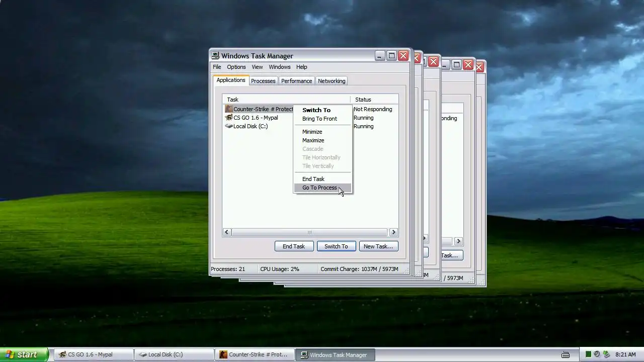Choose Go To Process in context menu

[323, 188]
